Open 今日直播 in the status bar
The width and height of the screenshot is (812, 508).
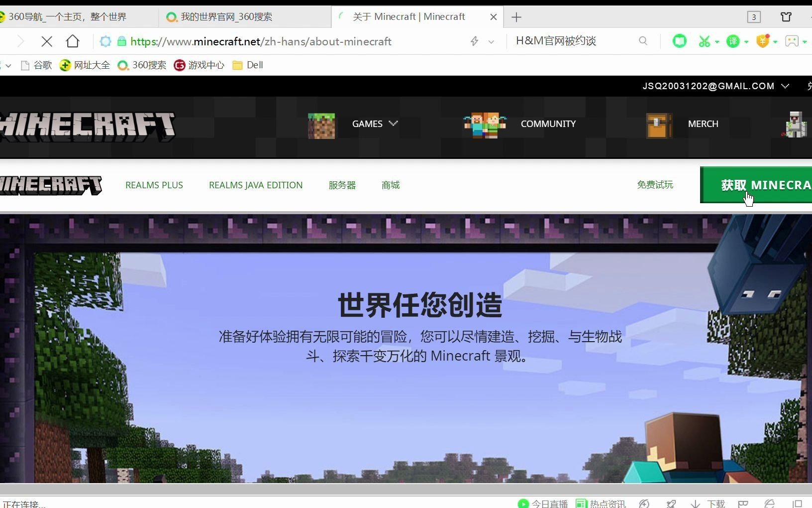pyautogui.click(x=543, y=504)
